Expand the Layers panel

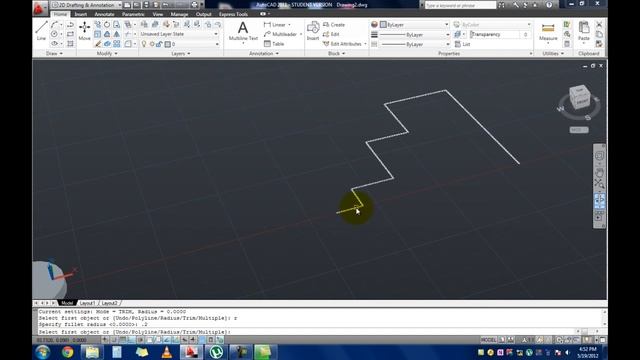(x=180, y=53)
